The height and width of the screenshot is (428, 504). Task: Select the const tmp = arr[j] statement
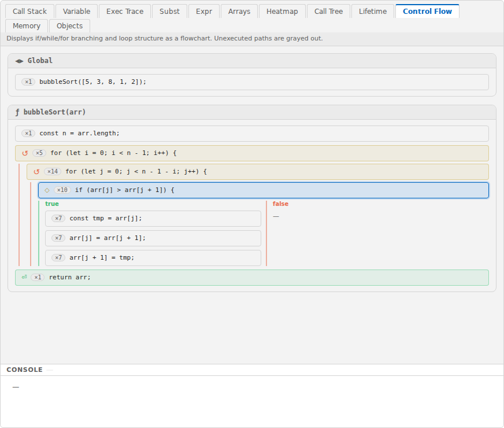tap(153, 219)
